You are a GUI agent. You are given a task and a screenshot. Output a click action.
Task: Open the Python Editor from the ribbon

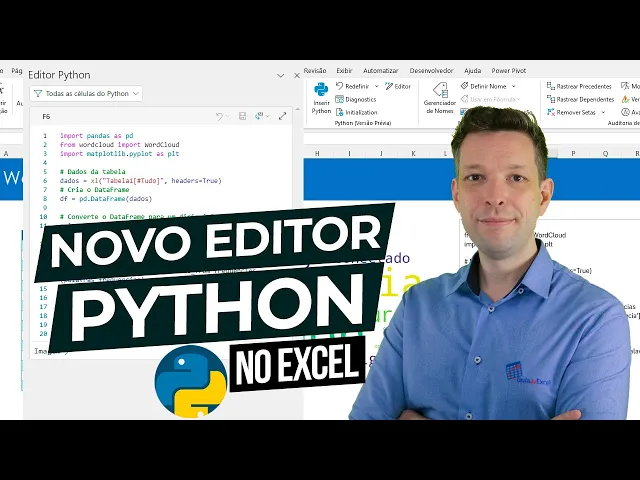(x=398, y=86)
